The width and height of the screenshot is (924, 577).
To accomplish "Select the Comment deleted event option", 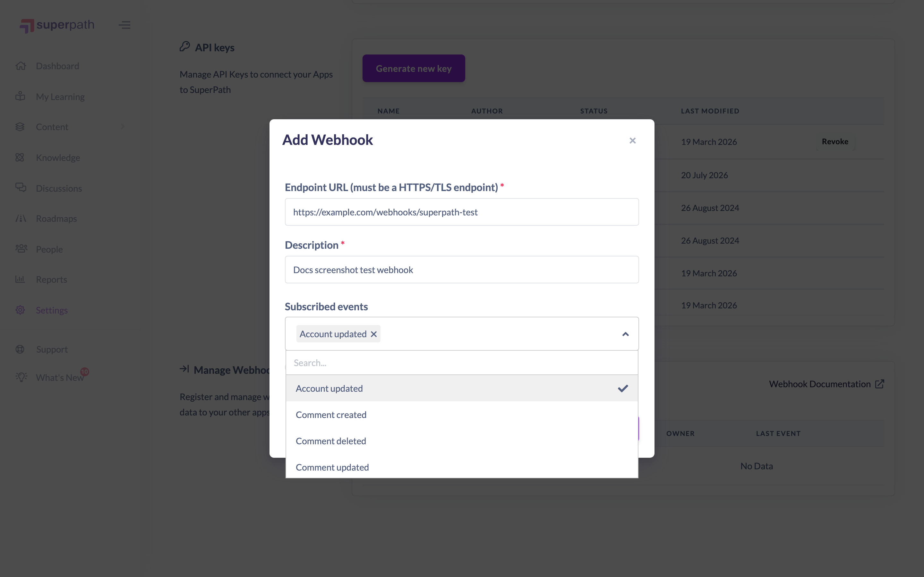I will (462, 441).
